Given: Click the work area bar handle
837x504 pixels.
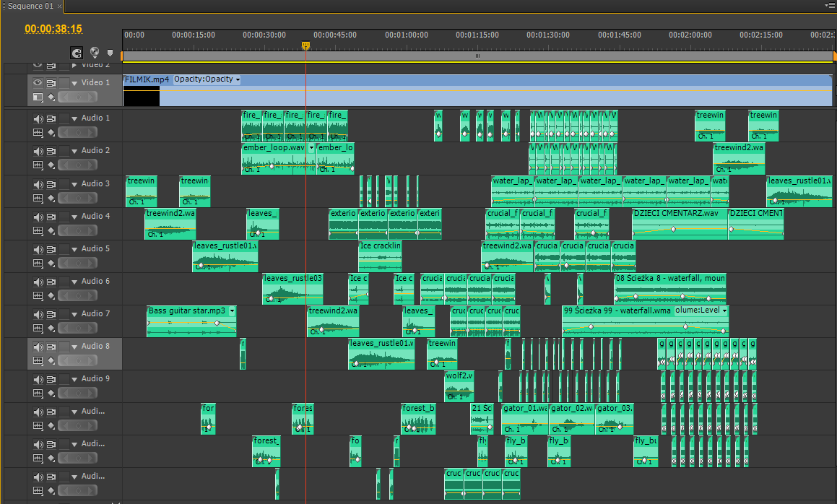Looking at the screenshot, I should pos(478,56).
